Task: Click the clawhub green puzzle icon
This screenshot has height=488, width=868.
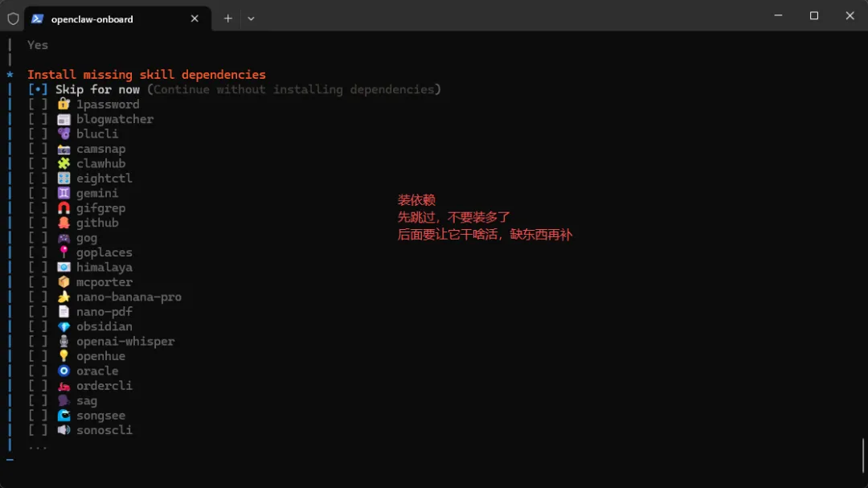Action: pos(63,163)
